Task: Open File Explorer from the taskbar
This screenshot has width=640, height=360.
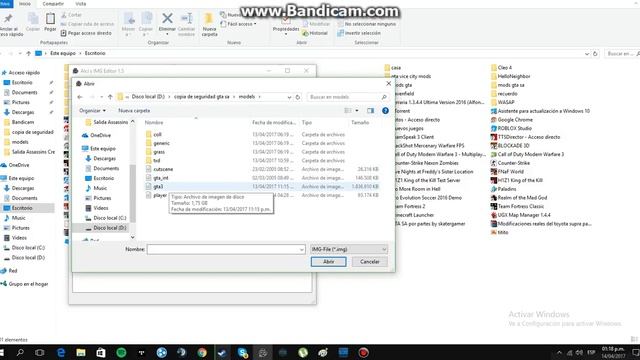Action: coord(81,353)
